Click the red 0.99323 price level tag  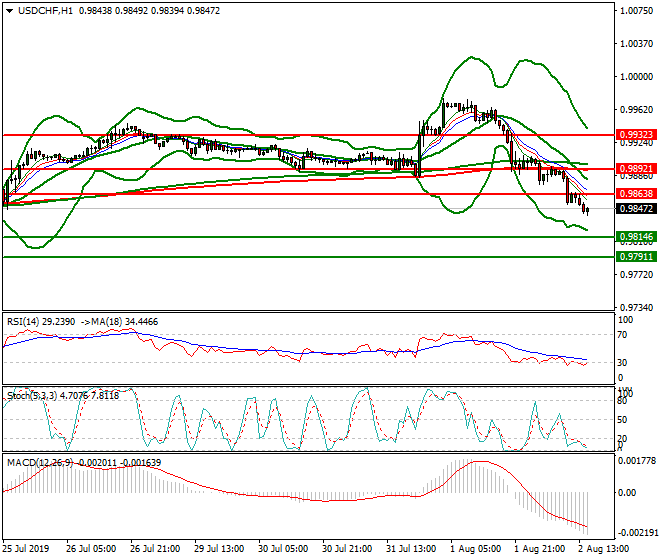[x=636, y=134]
